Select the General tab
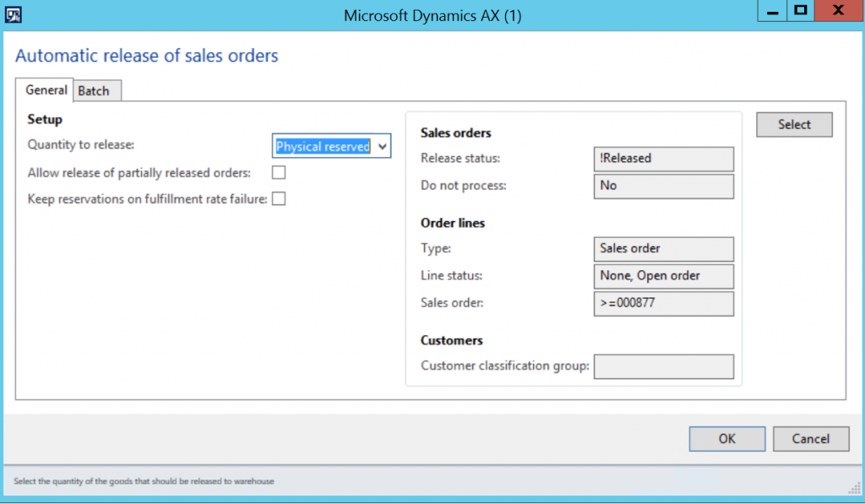 [x=45, y=90]
